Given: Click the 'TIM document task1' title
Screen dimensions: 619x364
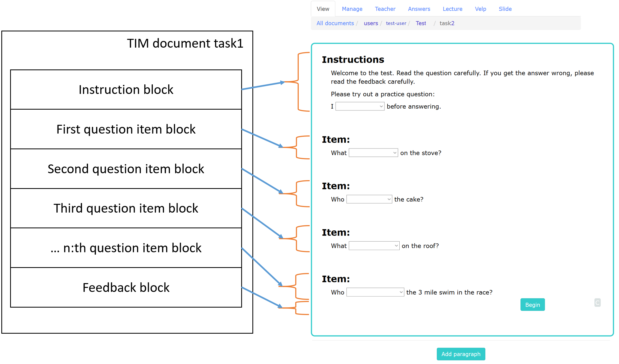Looking at the screenshot, I should pyautogui.click(x=185, y=43).
